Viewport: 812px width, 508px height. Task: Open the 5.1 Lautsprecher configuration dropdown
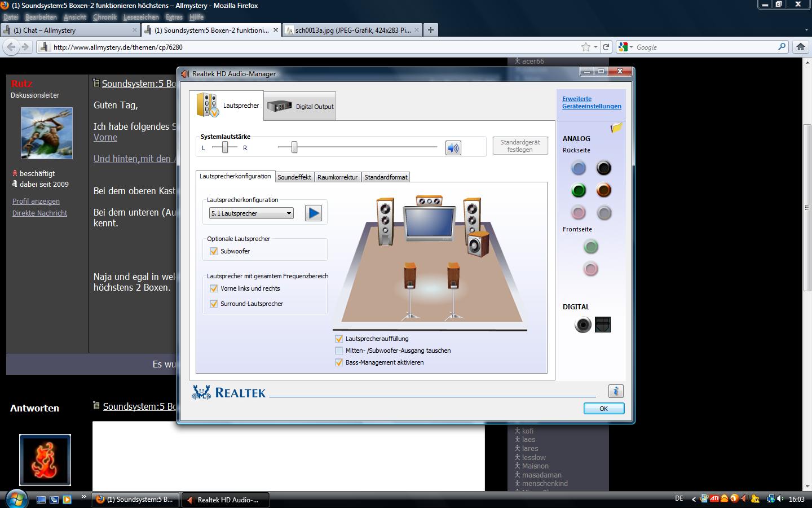click(251, 213)
